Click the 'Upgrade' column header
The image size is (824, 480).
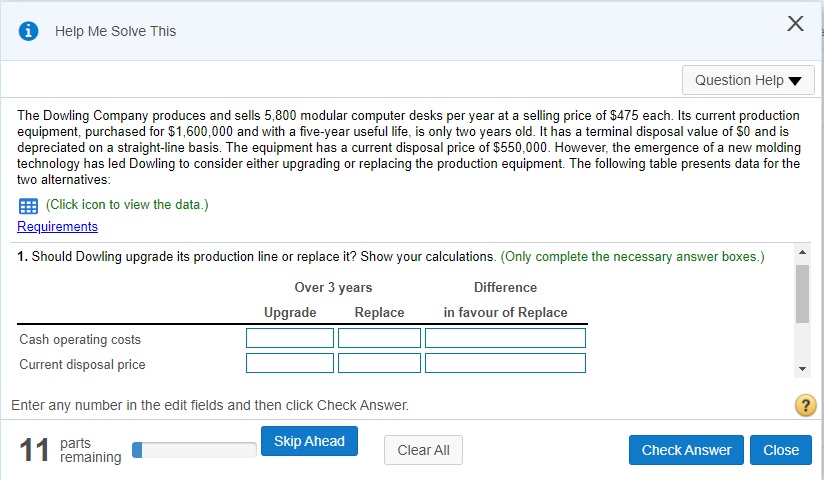coord(290,312)
